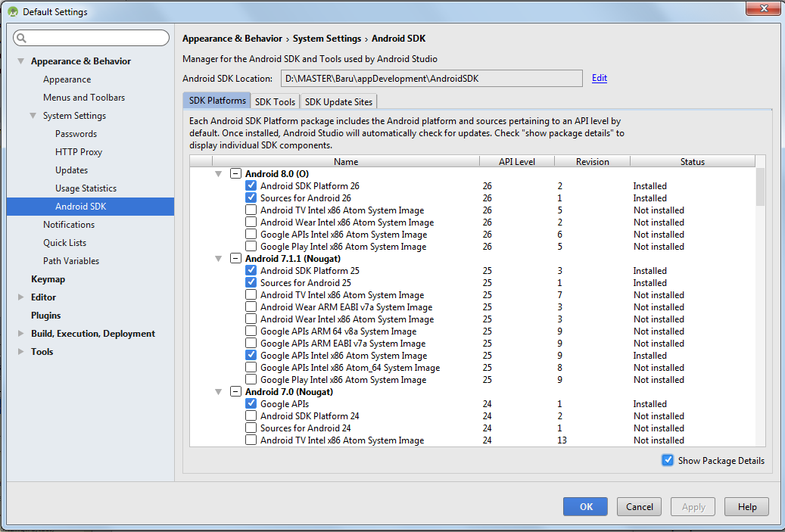
Task: Expand Build, Execution, Deployment section
Action: click(21, 334)
